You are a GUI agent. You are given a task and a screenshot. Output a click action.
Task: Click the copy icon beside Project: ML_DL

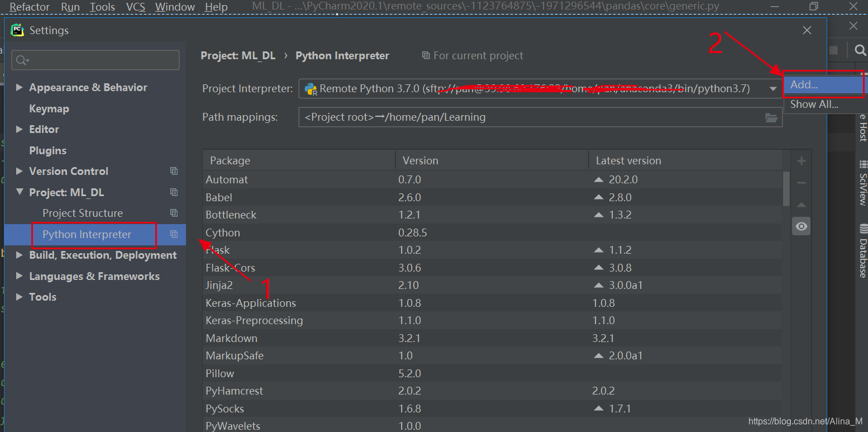click(x=174, y=192)
